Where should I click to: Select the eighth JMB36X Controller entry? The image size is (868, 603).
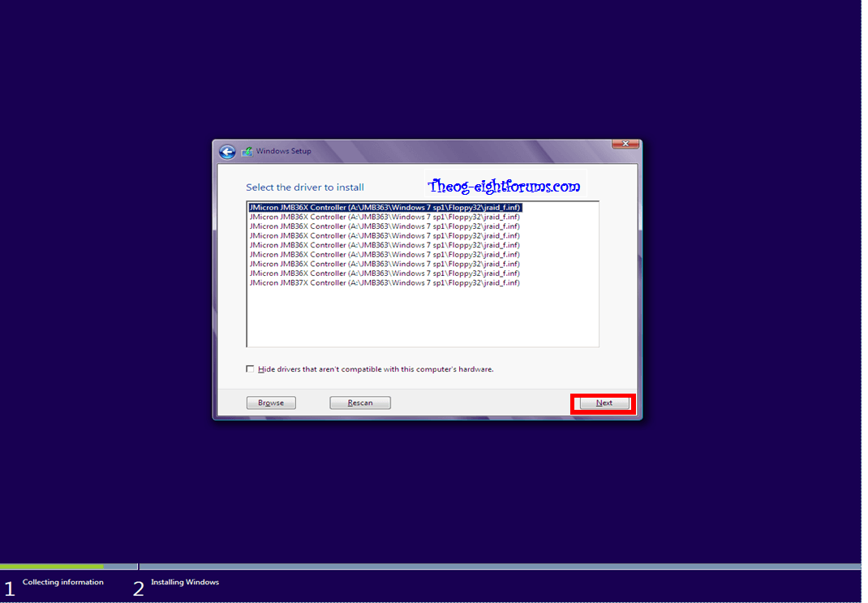(x=385, y=274)
